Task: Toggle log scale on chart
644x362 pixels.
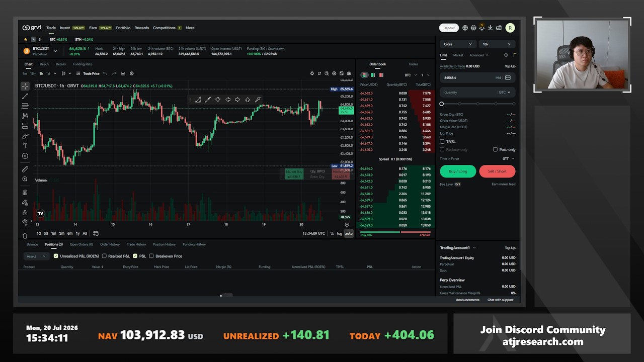Action: 340,233
